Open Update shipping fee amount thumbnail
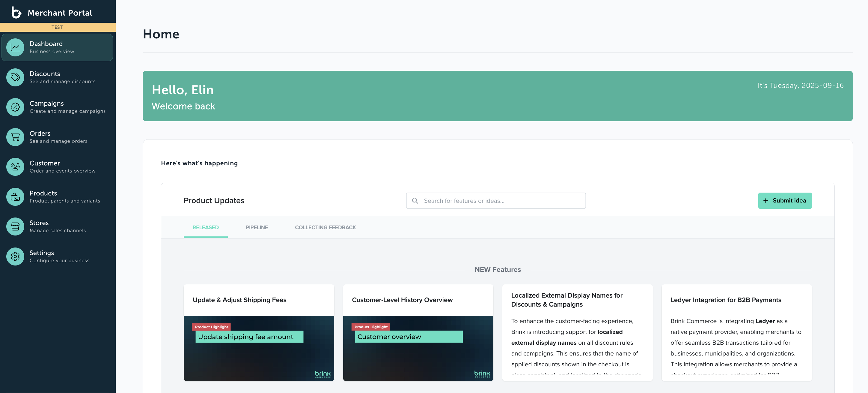Screen dimensions: 868x393 point(259,348)
